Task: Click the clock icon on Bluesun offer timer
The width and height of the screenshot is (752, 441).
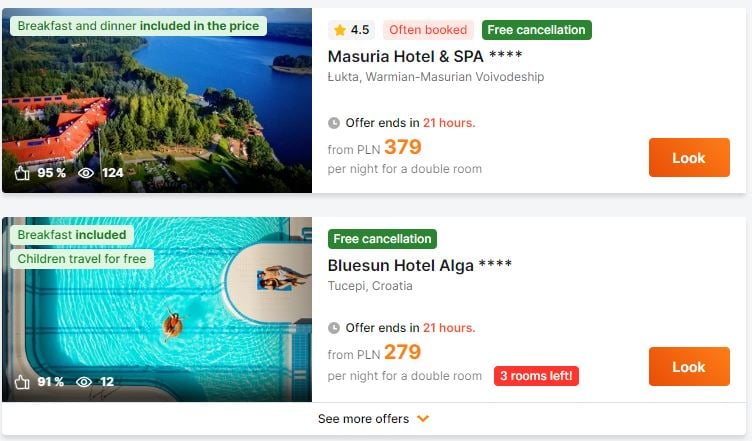Action: 334,328
